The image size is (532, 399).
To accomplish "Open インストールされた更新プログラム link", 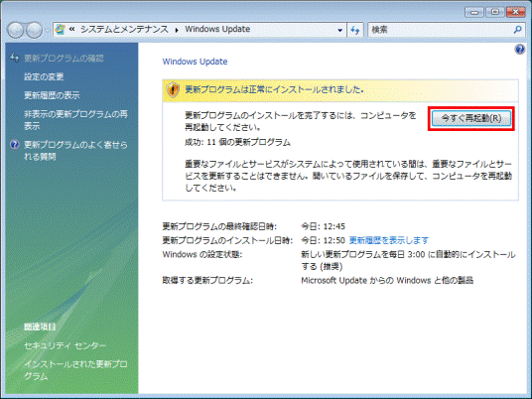I will pos(75,370).
